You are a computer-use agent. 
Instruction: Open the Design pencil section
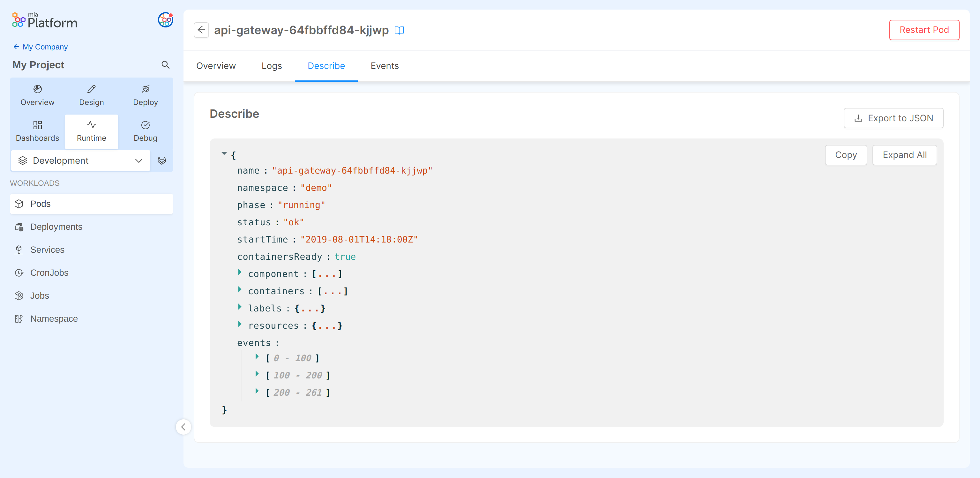pos(91,95)
